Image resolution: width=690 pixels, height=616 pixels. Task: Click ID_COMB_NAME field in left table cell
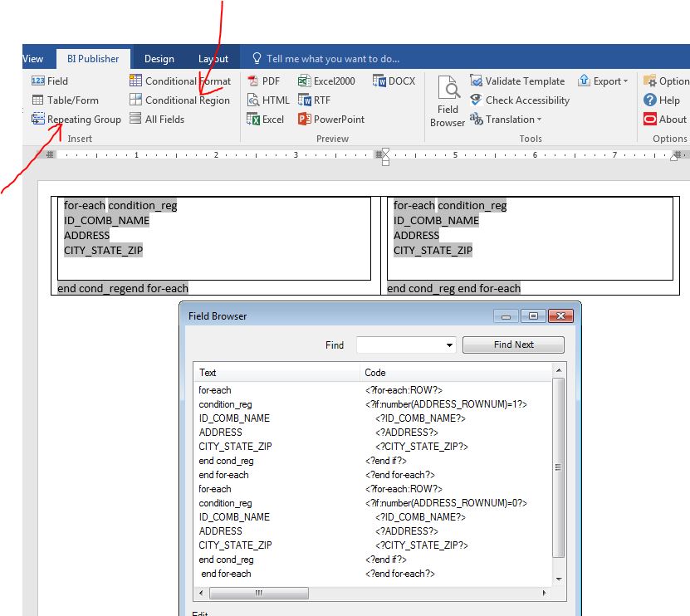pyautogui.click(x=106, y=221)
